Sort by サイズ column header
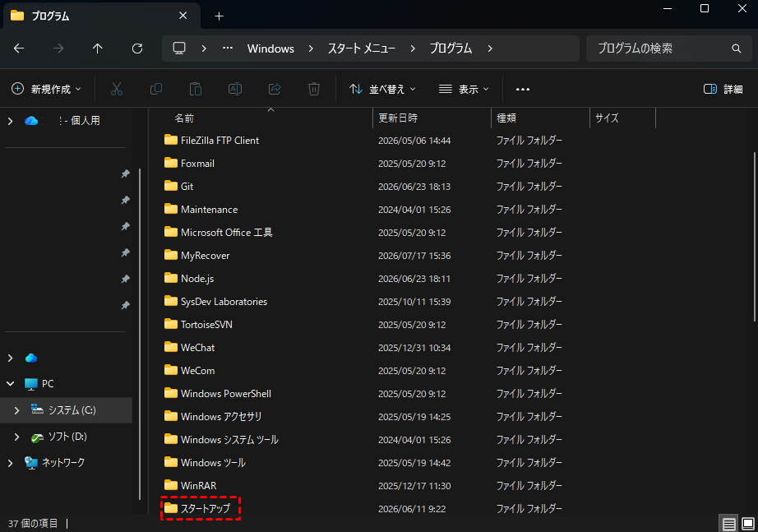This screenshot has width=758, height=532. tap(607, 118)
